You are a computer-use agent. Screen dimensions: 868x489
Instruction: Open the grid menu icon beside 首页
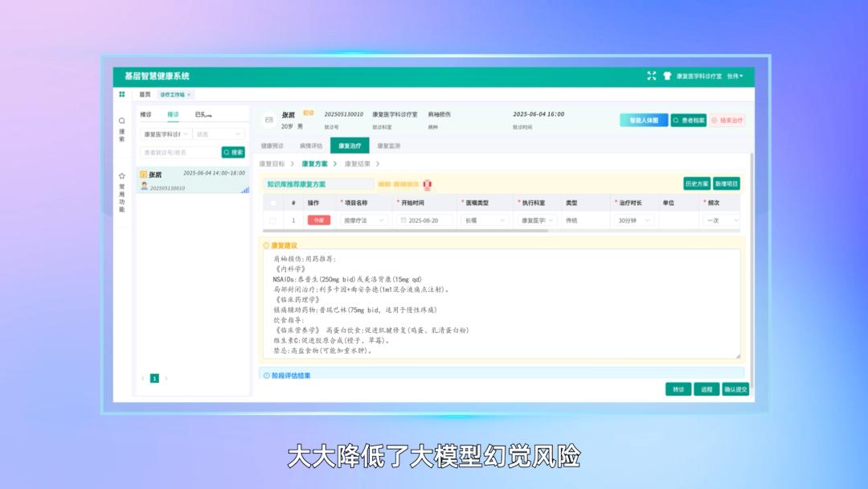(x=122, y=94)
